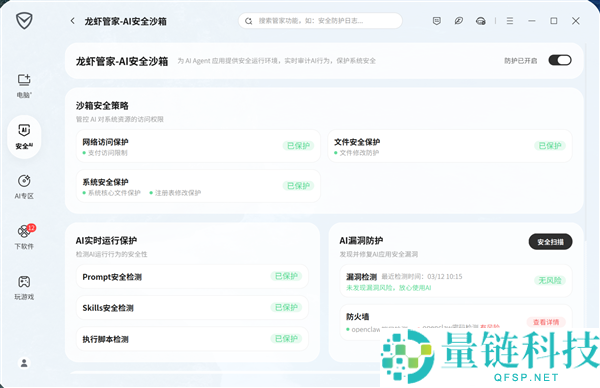The image size is (600, 388).
Task: Select the 安全 AI sidebar item
Action: pos(24,137)
